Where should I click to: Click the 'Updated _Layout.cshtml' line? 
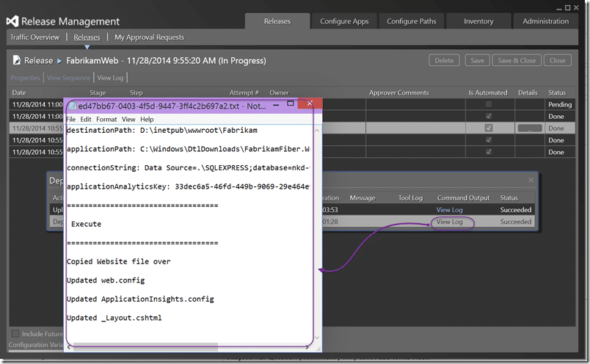point(114,318)
